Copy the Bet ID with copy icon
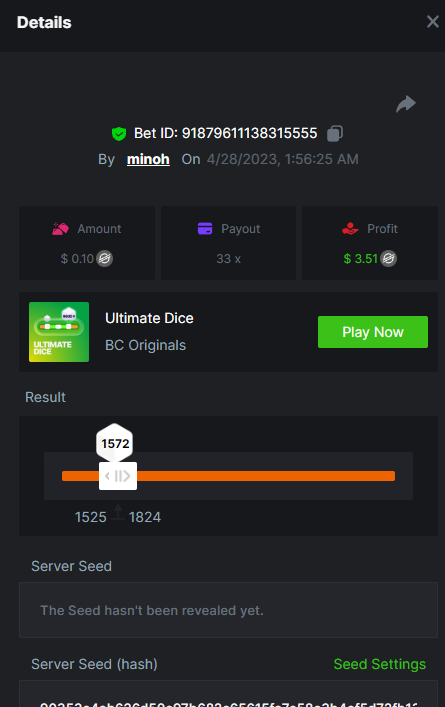Viewport: 445px width, 707px height. coord(335,133)
